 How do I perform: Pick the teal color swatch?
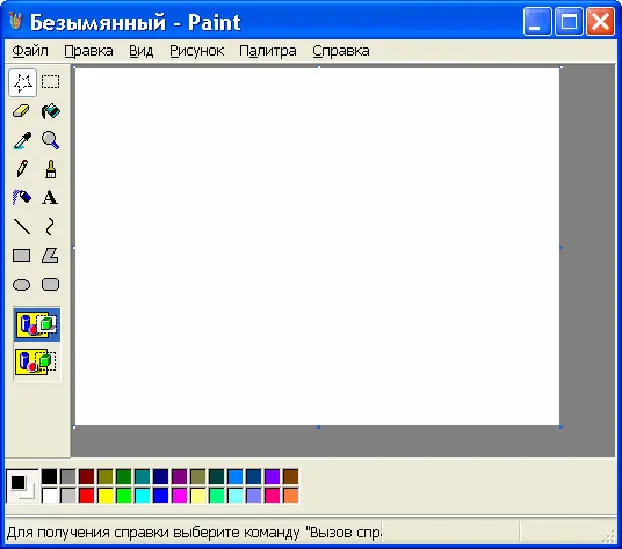pyautogui.click(x=142, y=476)
